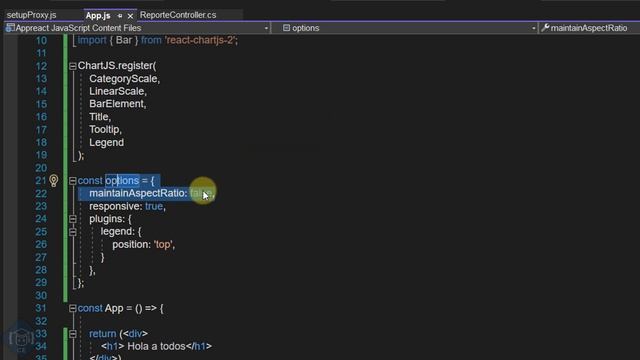Click the project icon beside Appreact
The height and width of the screenshot is (360, 640).
tap(10, 28)
